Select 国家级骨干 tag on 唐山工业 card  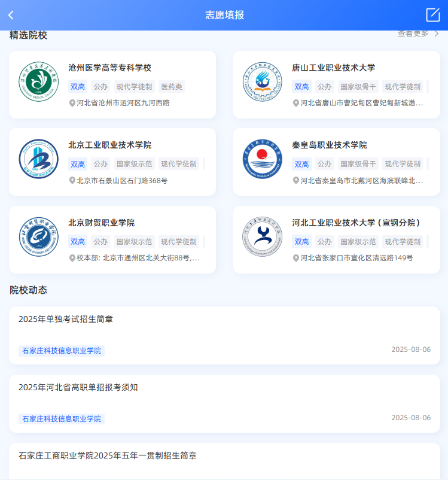358,87
